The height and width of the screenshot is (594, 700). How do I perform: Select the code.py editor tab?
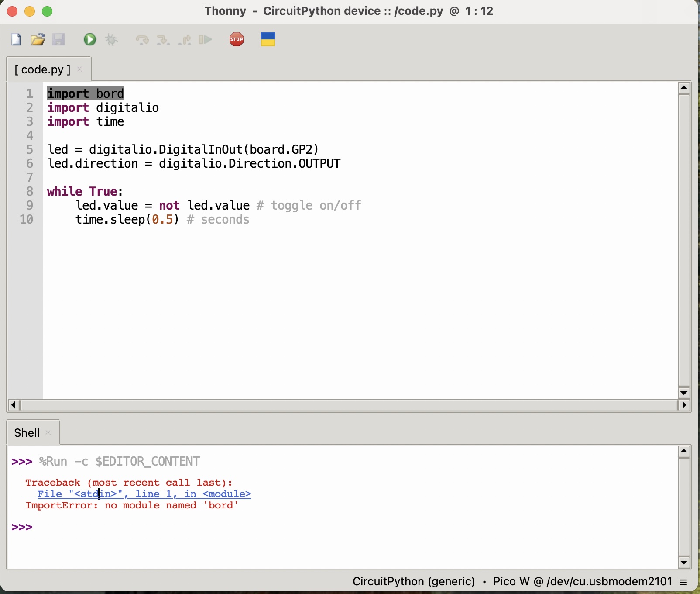42,69
